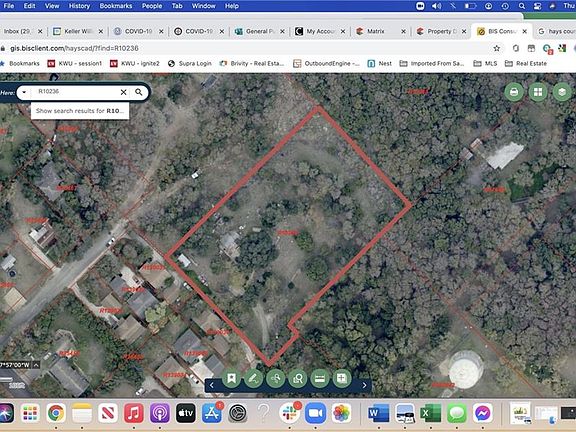The width and height of the screenshot is (576, 432).
Task: Choose 'Show search results for R10...' suggestion
Action: pos(80,111)
